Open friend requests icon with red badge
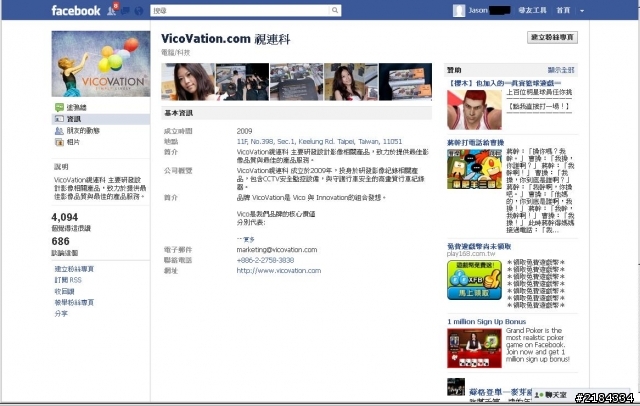The image size is (640, 406). pyautogui.click(x=112, y=10)
